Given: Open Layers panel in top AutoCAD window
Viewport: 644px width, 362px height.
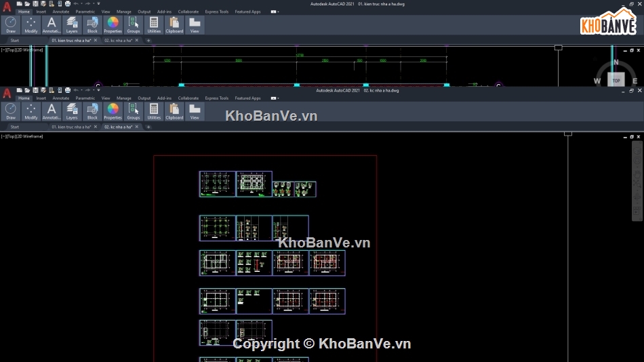Looking at the screenshot, I should [x=72, y=25].
